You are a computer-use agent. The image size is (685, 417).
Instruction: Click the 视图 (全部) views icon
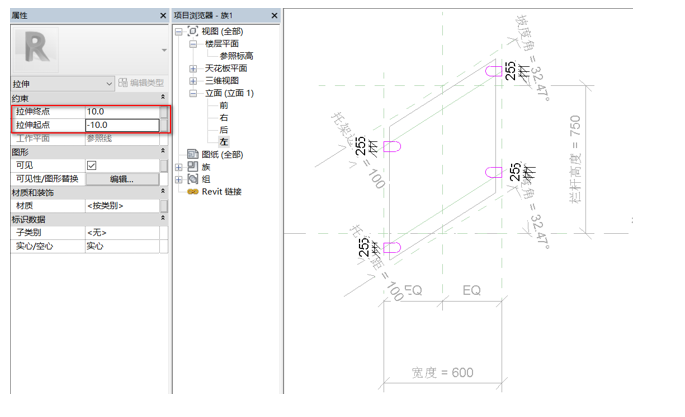point(193,31)
